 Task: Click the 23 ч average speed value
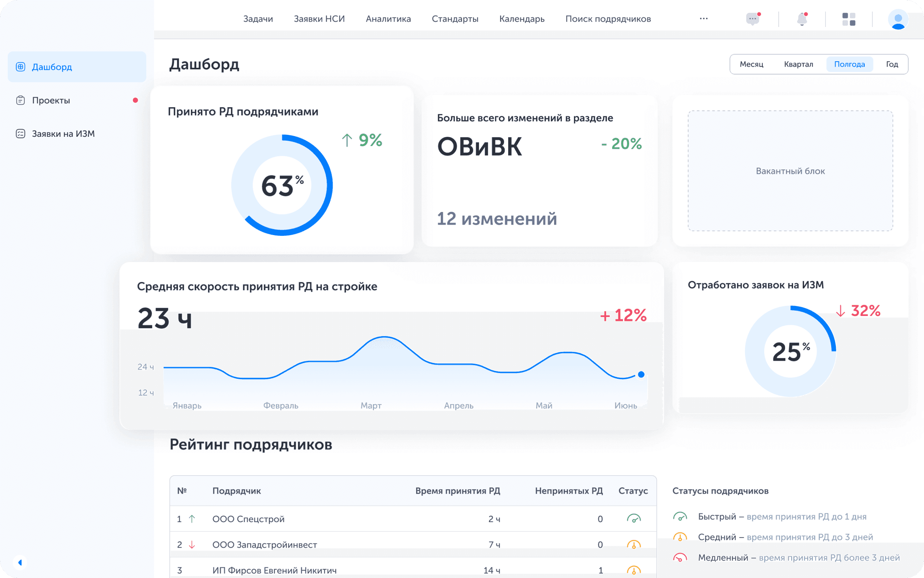click(165, 318)
